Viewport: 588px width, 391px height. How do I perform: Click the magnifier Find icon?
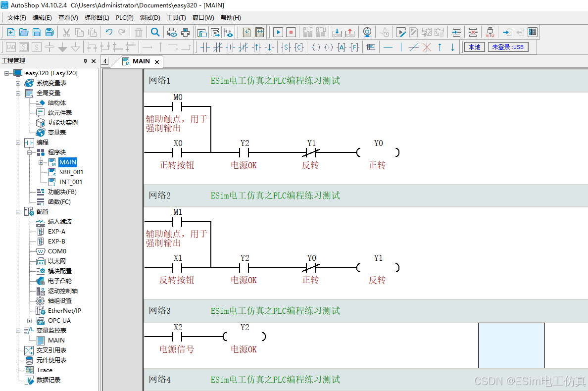coord(155,32)
